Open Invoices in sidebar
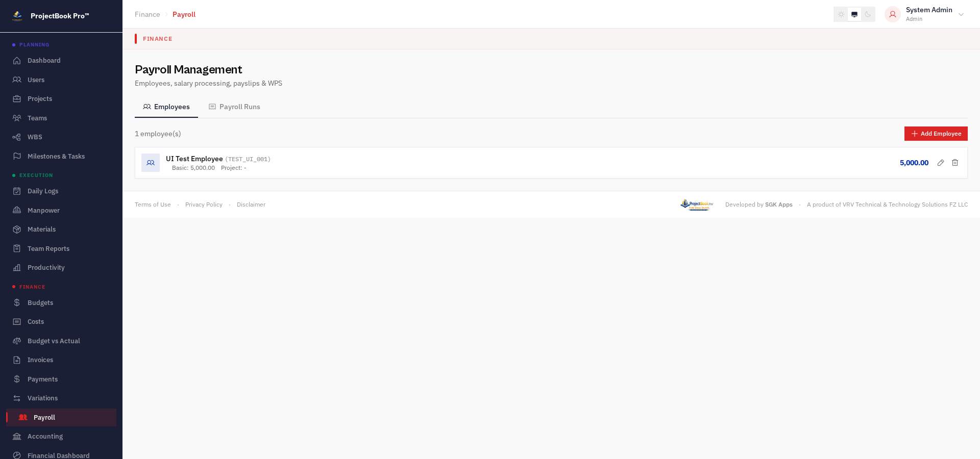This screenshot has height=459, width=980. [61, 360]
